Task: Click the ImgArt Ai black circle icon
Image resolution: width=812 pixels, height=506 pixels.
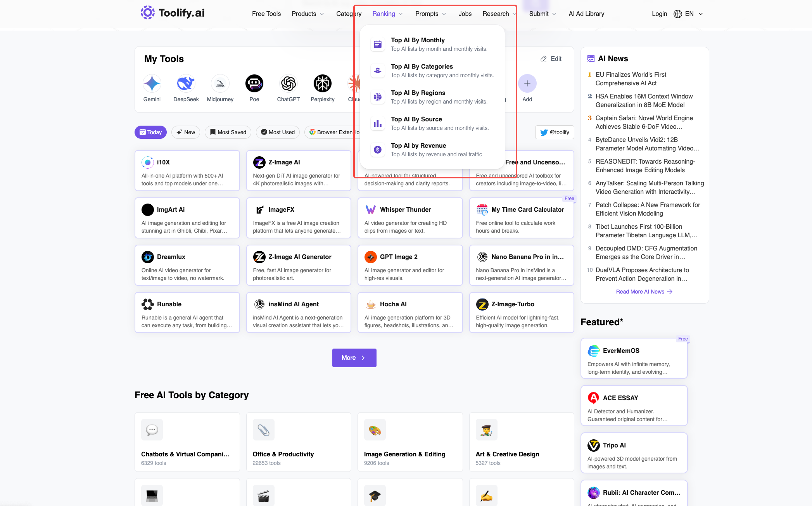Action: 148,210
